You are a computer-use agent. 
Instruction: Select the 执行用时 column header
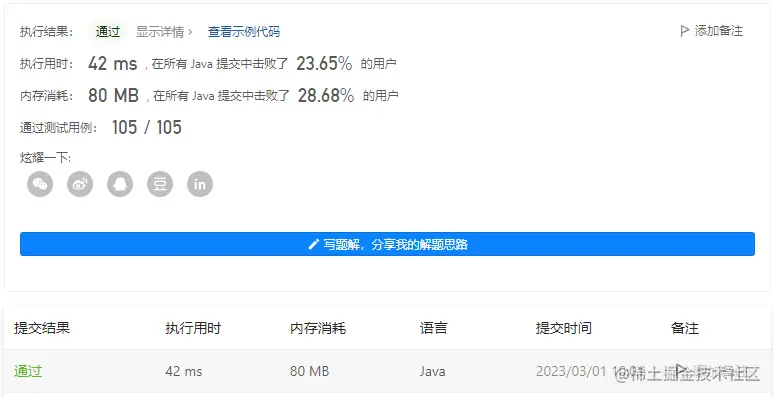[193, 328]
